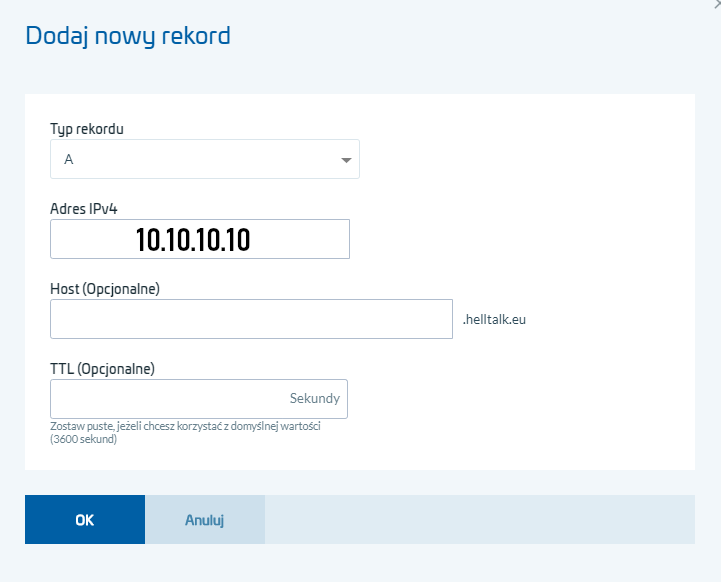
Task: Click the 'Host (Opcjonalne)' label
Action: pos(105,289)
